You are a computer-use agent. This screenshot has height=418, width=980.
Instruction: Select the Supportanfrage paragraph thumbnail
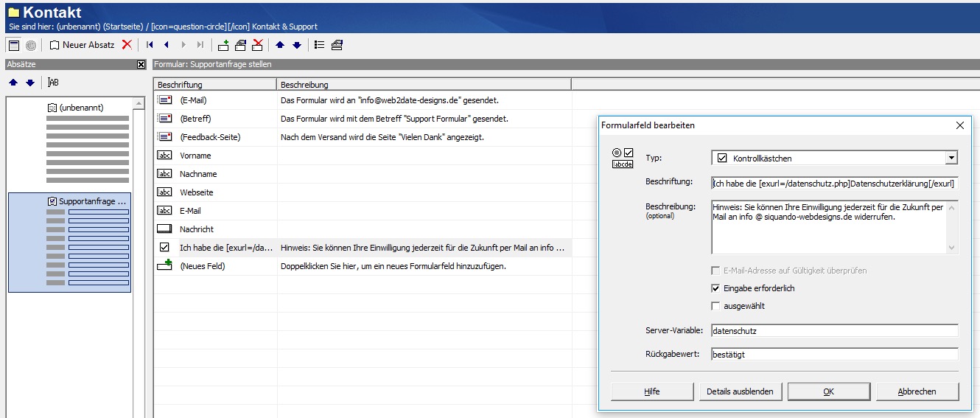click(x=69, y=242)
